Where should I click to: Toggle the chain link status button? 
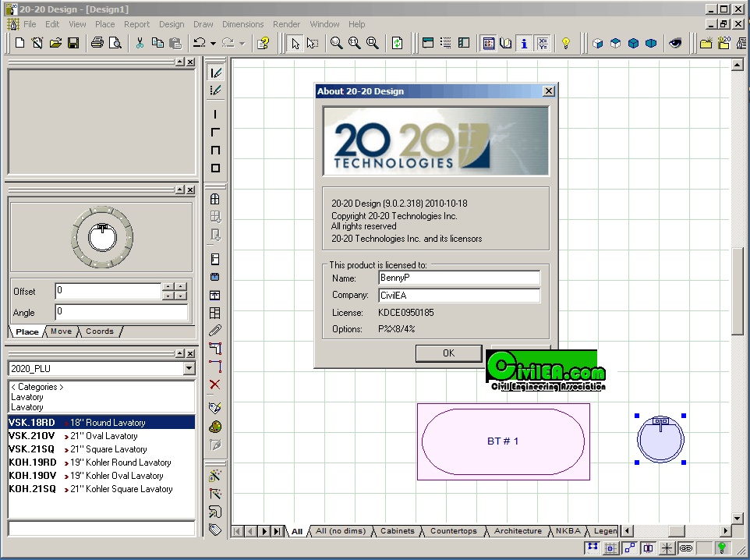pos(686,548)
